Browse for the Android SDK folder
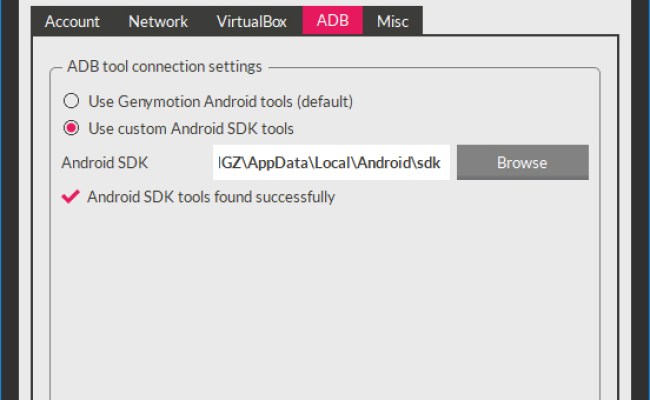This screenshot has width=650, height=400. coord(523,162)
